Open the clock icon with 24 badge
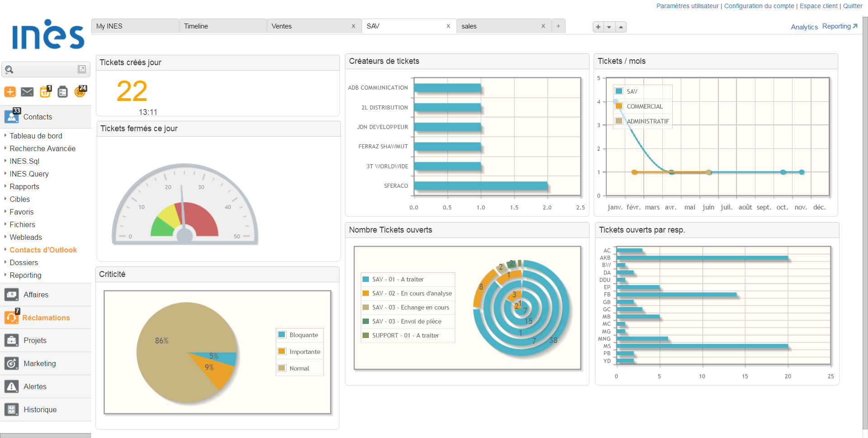 (x=80, y=92)
